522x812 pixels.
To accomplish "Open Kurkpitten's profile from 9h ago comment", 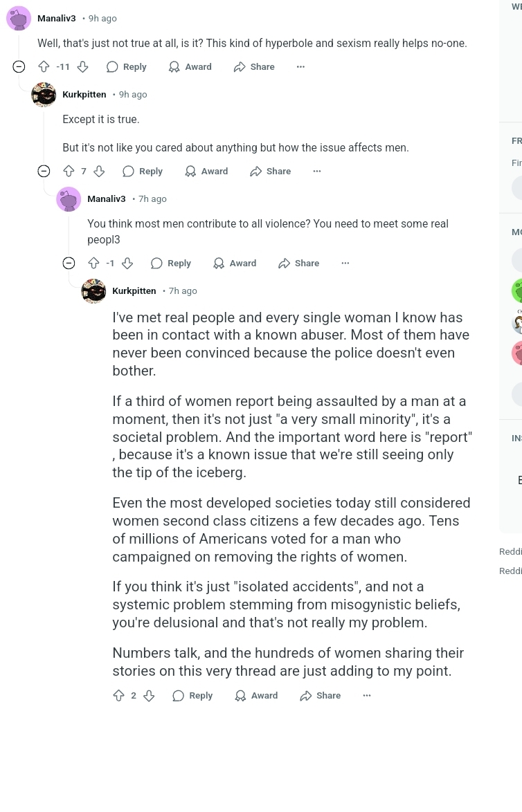I will [84, 95].
